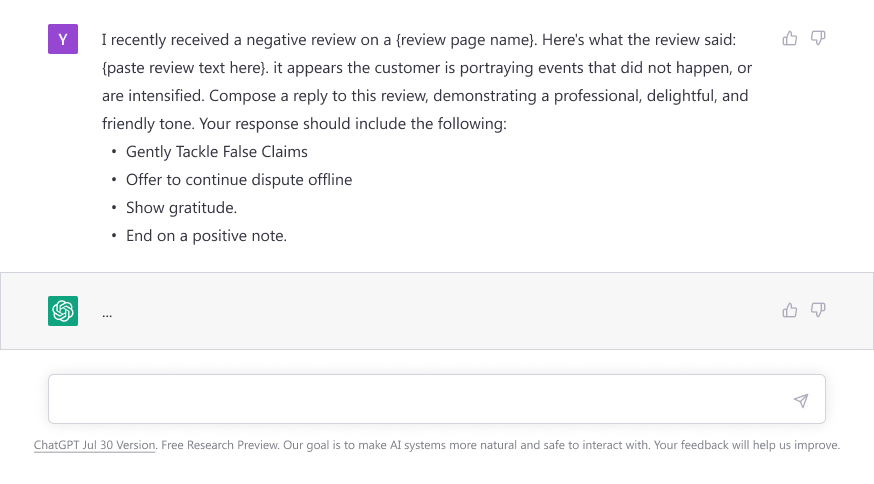
Task: Click thumbs up on the user prompt
Action: [x=790, y=38]
